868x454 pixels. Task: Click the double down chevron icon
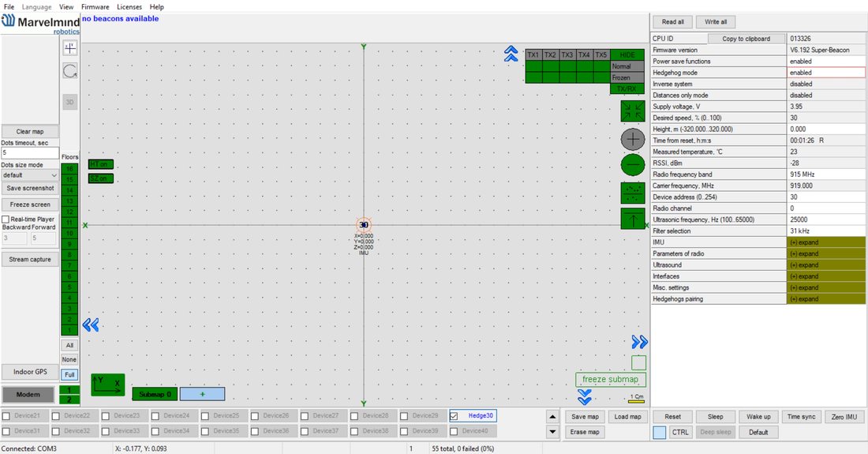click(x=585, y=397)
